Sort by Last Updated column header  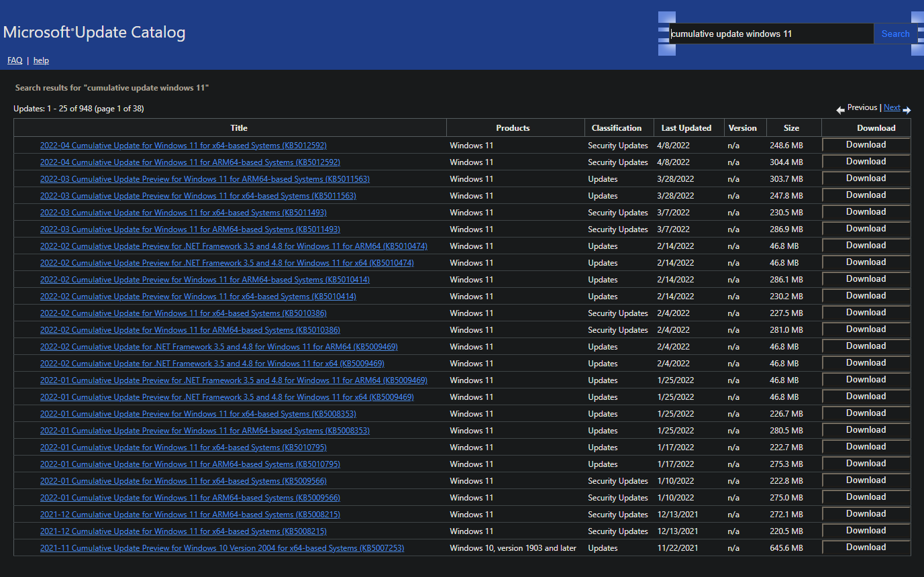pos(686,128)
